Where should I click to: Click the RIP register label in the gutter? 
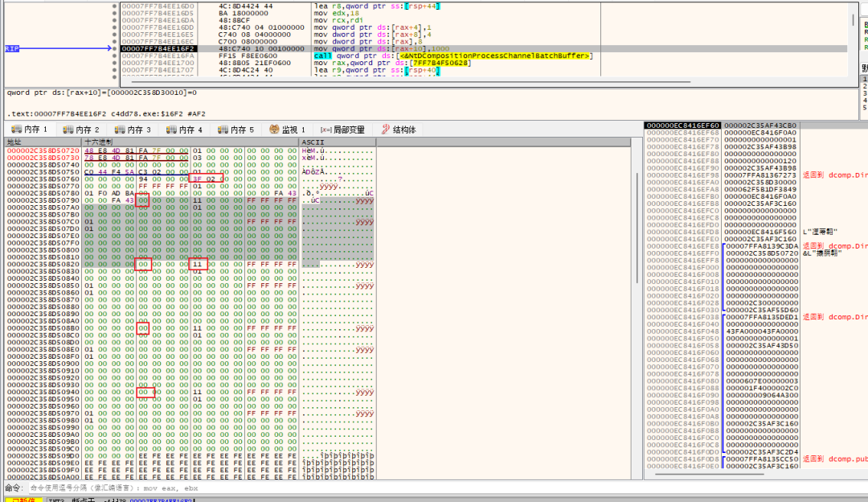tap(11, 49)
